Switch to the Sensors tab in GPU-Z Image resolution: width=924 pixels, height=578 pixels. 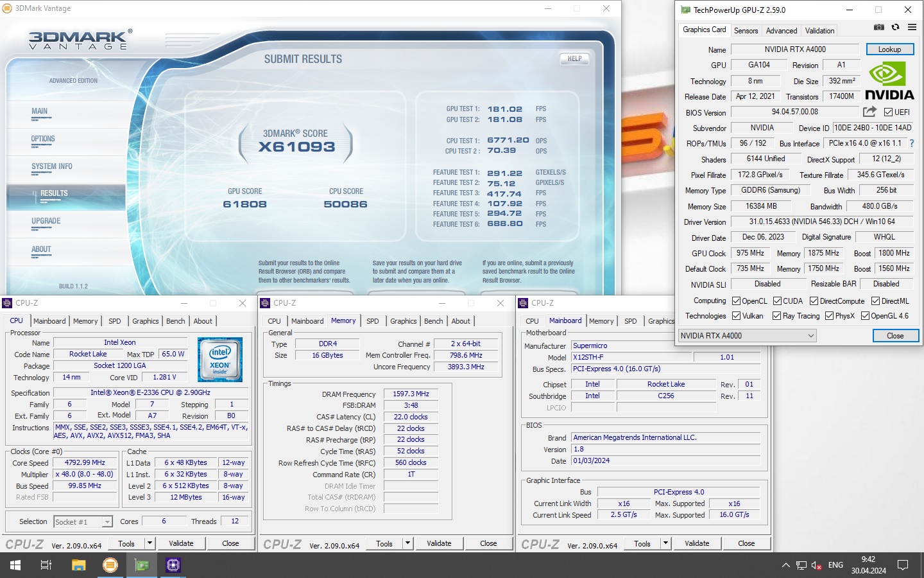point(746,31)
